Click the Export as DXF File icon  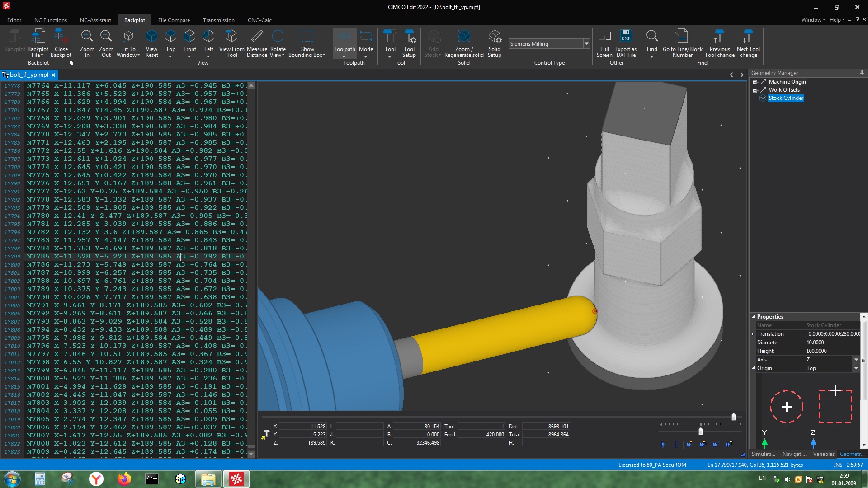[x=626, y=37]
